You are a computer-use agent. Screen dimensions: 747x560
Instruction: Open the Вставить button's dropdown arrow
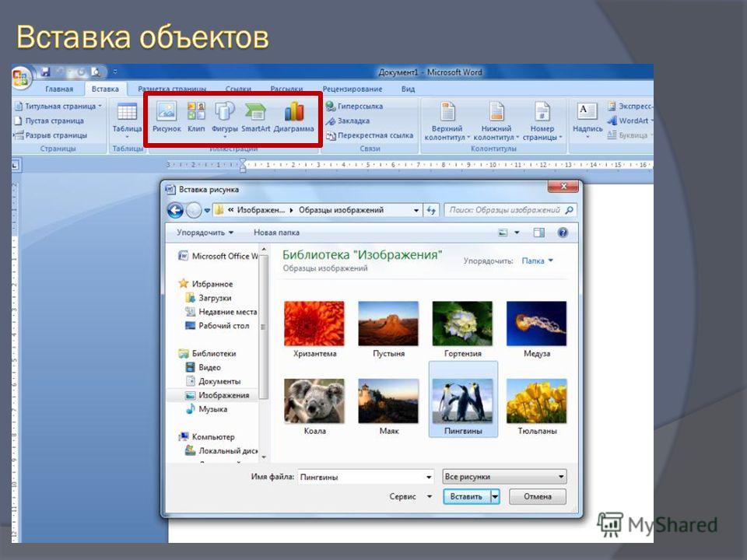point(496,497)
